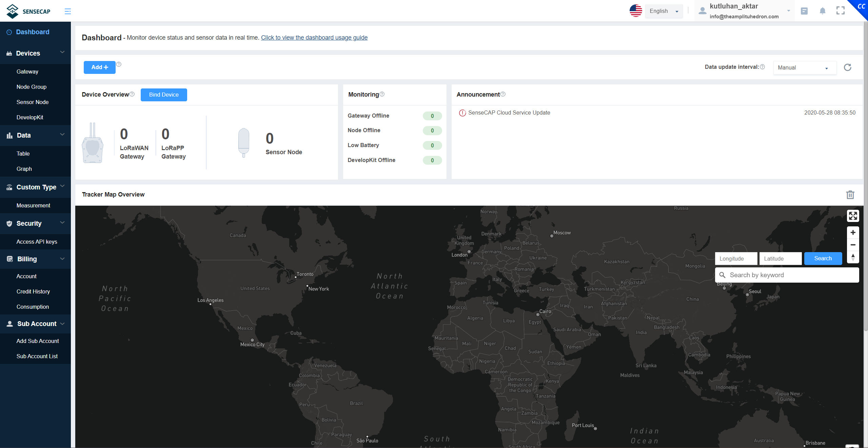Toggle the fullscreen expand icon

tap(841, 10)
